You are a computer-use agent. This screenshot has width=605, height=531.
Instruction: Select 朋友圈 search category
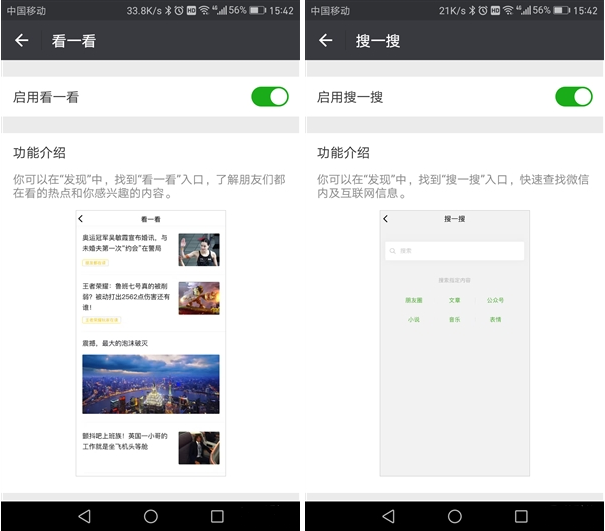(x=414, y=300)
